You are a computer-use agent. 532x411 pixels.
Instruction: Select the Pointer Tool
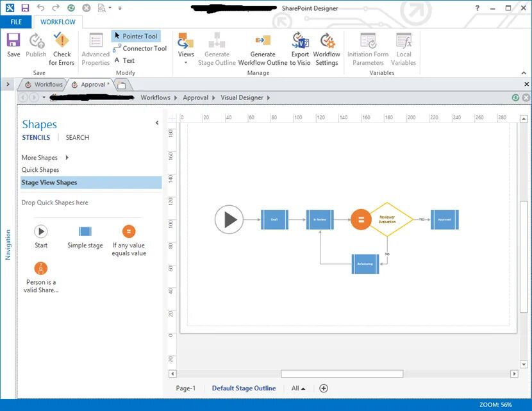coord(136,36)
